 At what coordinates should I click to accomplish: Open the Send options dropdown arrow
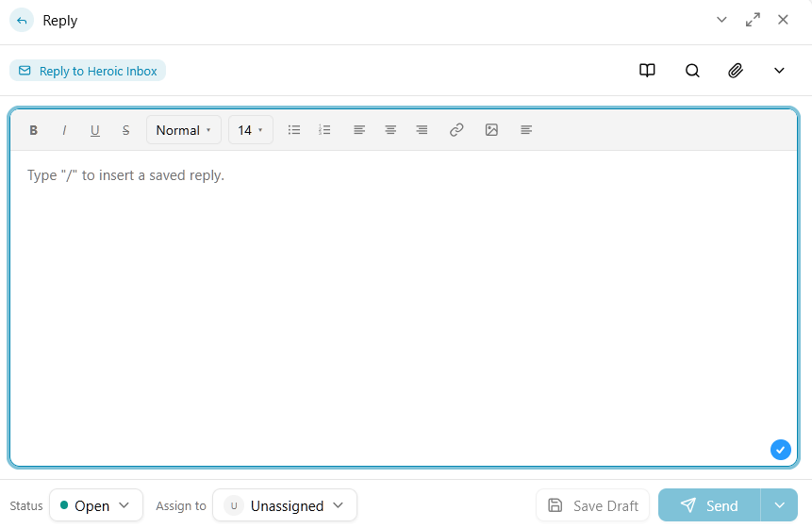[779, 505]
